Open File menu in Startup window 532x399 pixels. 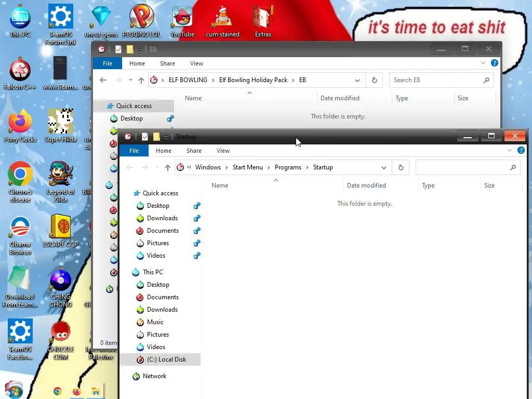tap(134, 151)
